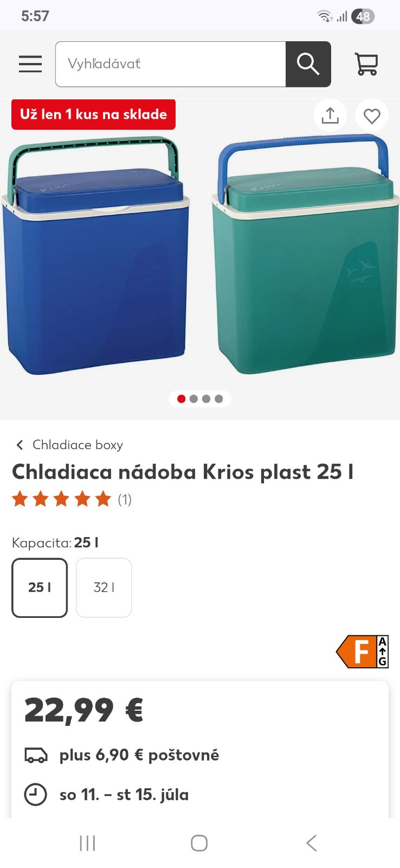Jump to last image carousel dot

point(218,399)
